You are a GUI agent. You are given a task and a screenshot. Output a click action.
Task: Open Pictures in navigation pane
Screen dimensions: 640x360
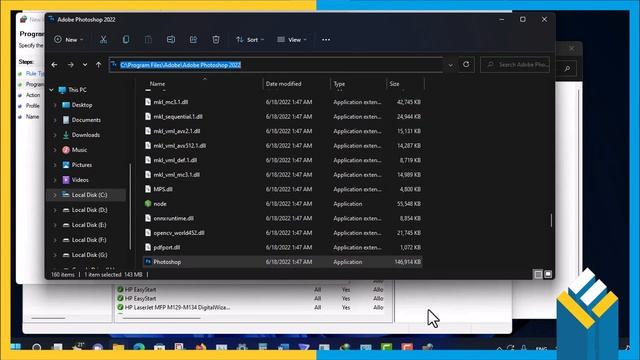click(82, 165)
